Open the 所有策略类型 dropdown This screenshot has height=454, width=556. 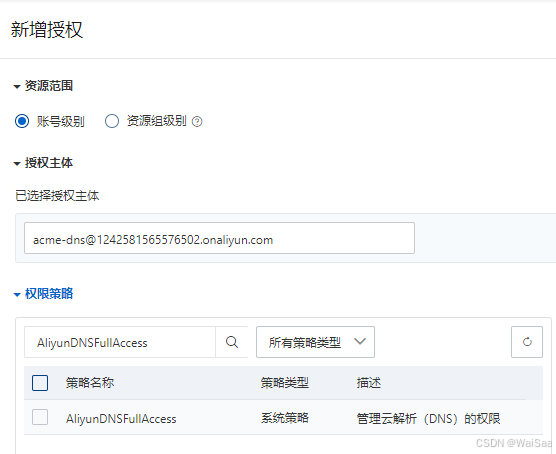(x=315, y=342)
